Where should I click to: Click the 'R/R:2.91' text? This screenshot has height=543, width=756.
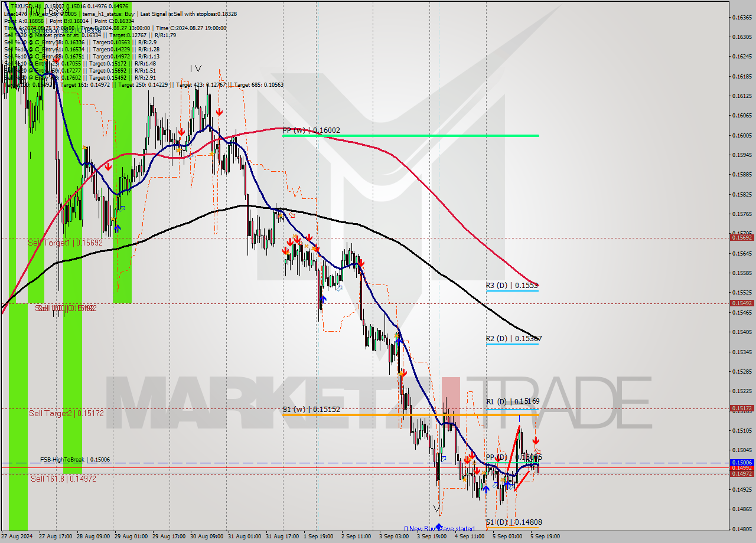pos(146,77)
